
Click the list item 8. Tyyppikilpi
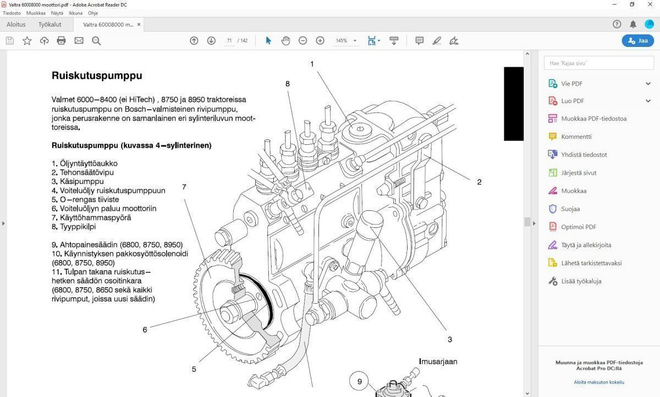74,226
